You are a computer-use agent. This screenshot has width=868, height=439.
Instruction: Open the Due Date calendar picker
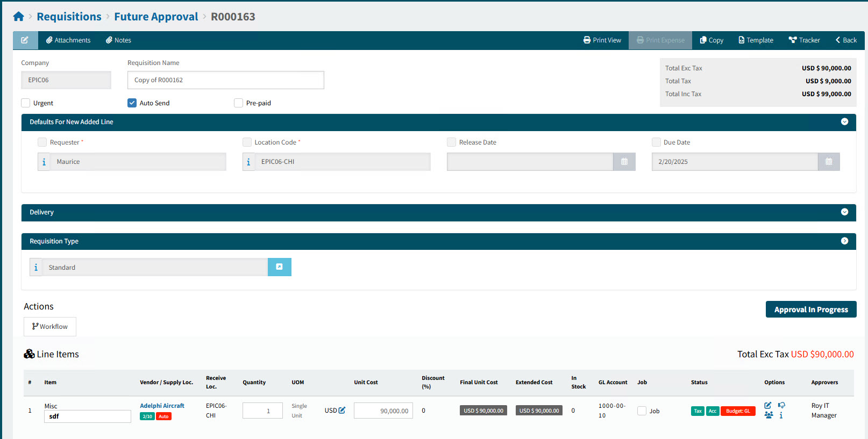click(829, 162)
